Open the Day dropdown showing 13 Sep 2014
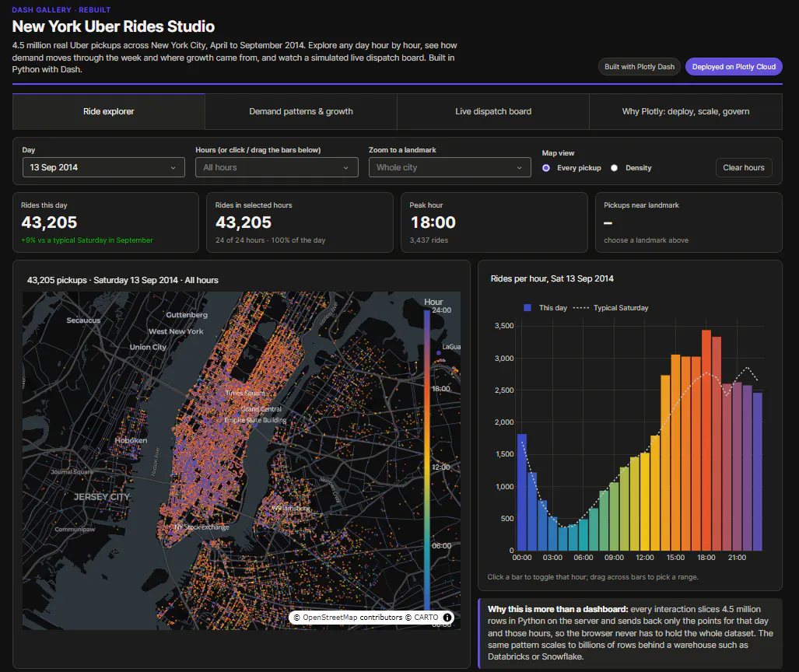Viewport: 799px width, 672px height. (x=103, y=167)
